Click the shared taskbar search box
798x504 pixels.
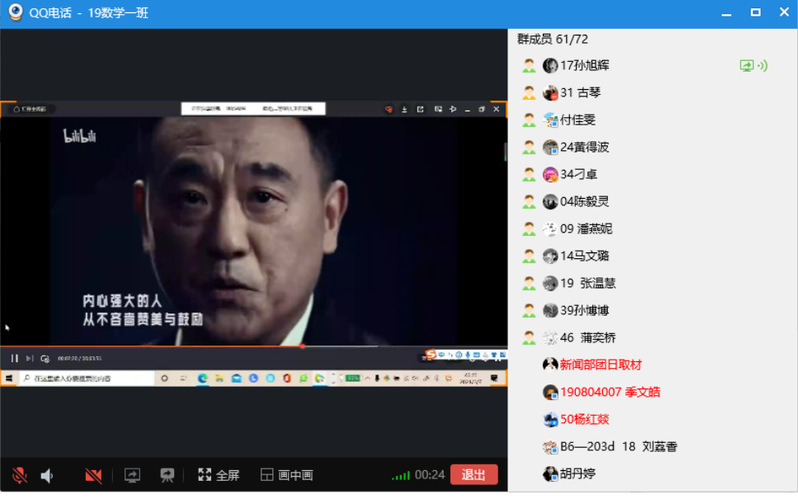tap(87, 378)
